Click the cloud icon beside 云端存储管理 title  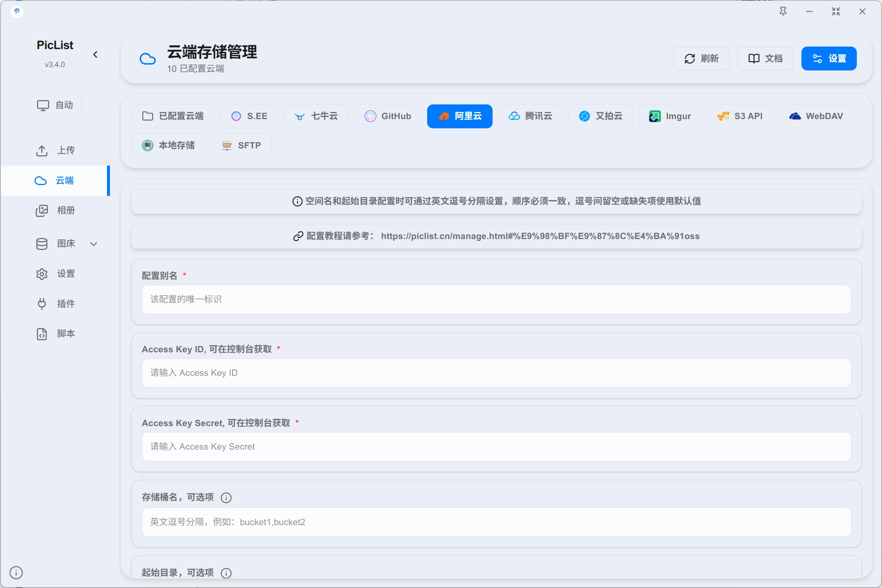pyautogui.click(x=148, y=59)
